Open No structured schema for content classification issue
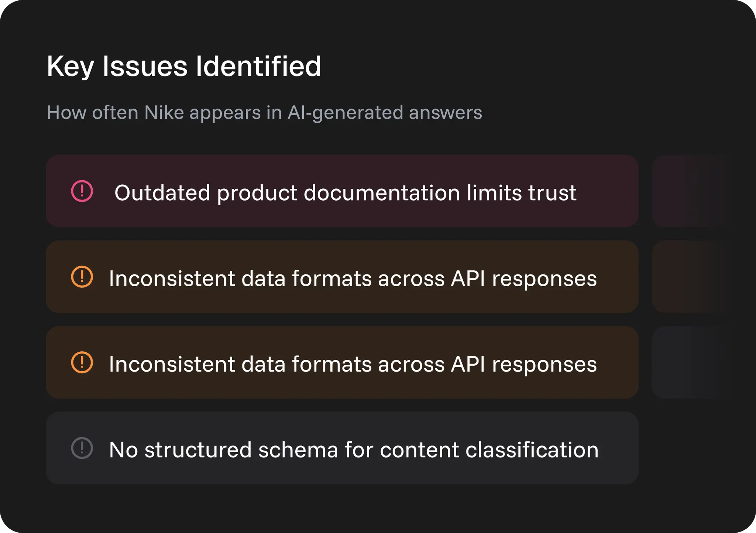The image size is (756, 533). point(342,448)
